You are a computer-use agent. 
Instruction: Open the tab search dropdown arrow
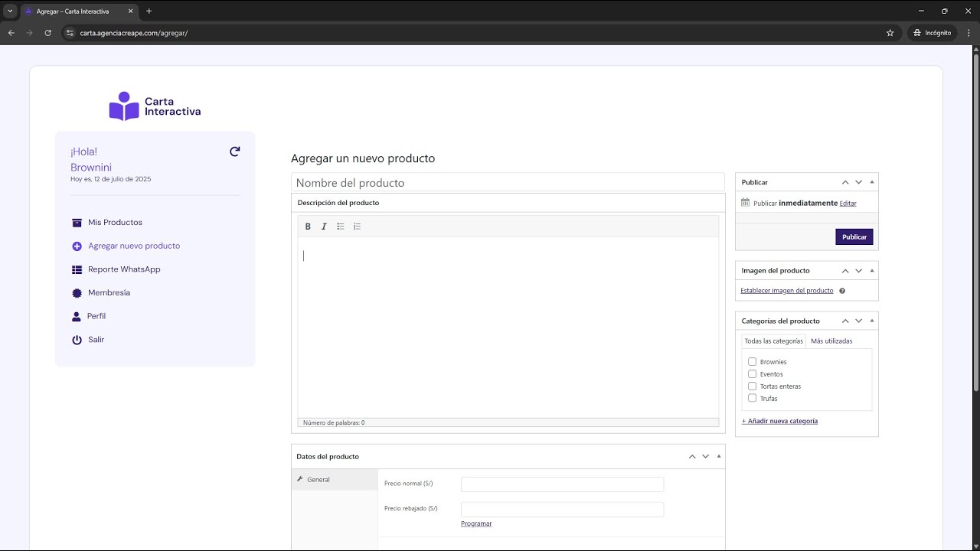(x=10, y=11)
